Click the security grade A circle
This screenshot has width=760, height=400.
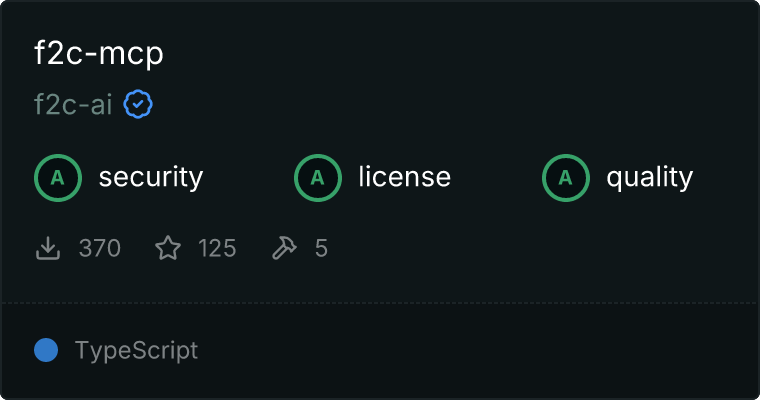click(x=58, y=178)
